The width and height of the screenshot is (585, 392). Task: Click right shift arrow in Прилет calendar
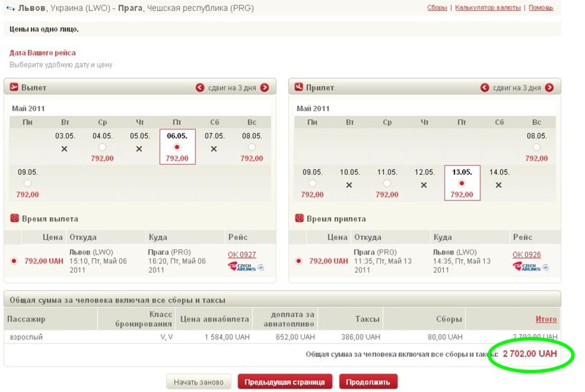click(548, 88)
